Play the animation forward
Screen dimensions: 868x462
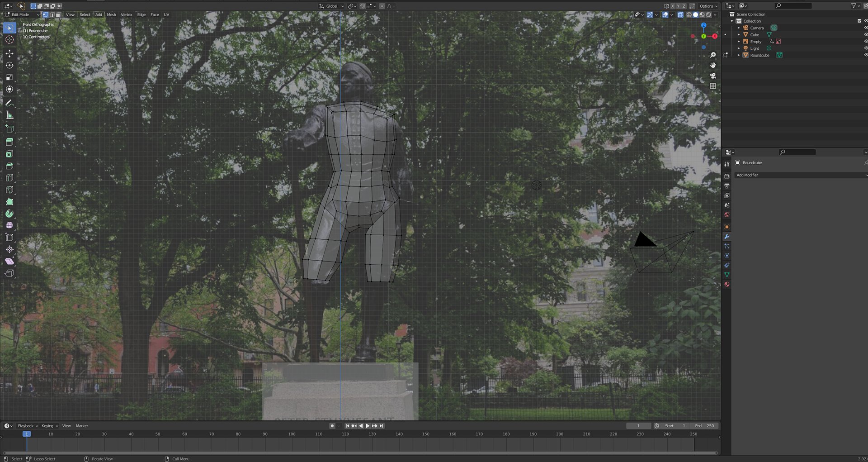(368, 426)
